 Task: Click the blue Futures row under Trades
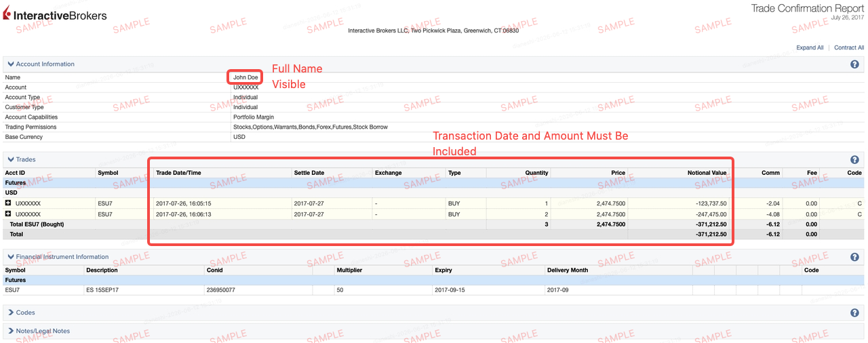point(434,183)
